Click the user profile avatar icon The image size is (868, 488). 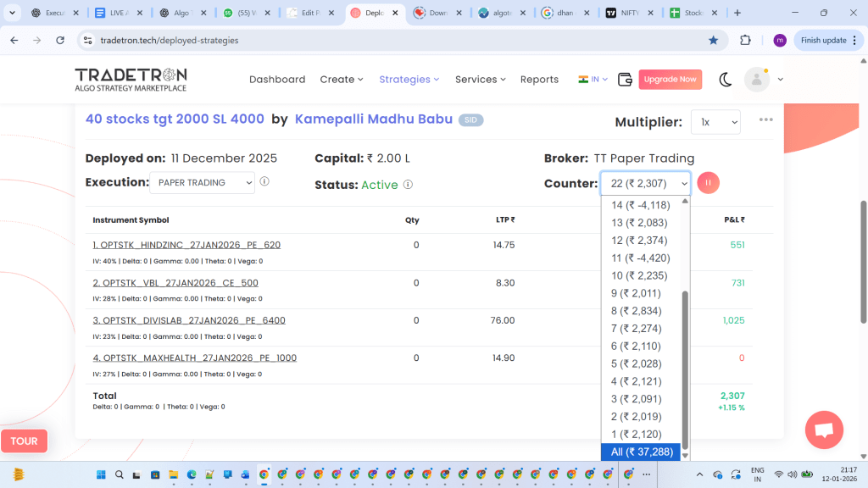click(756, 80)
